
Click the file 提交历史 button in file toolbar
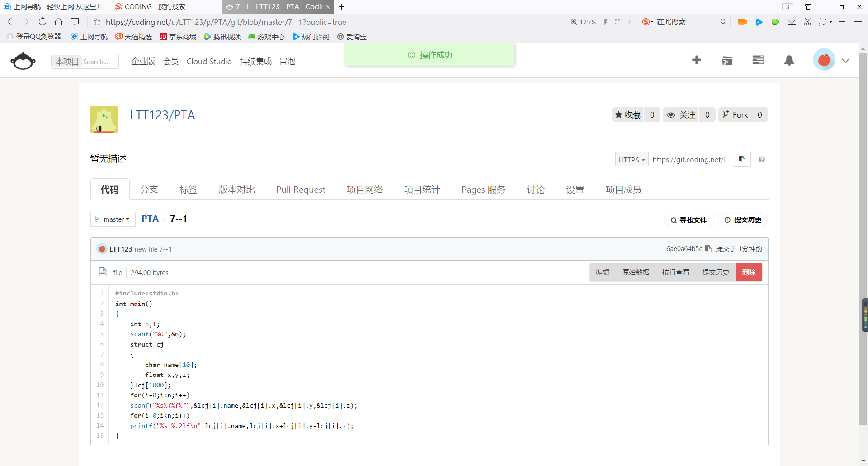[716, 272]
